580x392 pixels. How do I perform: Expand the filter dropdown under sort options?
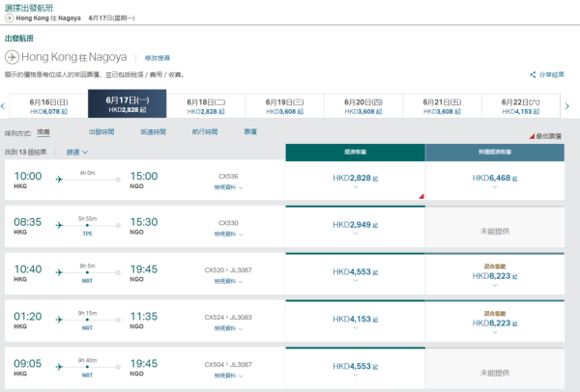[77, 152]
